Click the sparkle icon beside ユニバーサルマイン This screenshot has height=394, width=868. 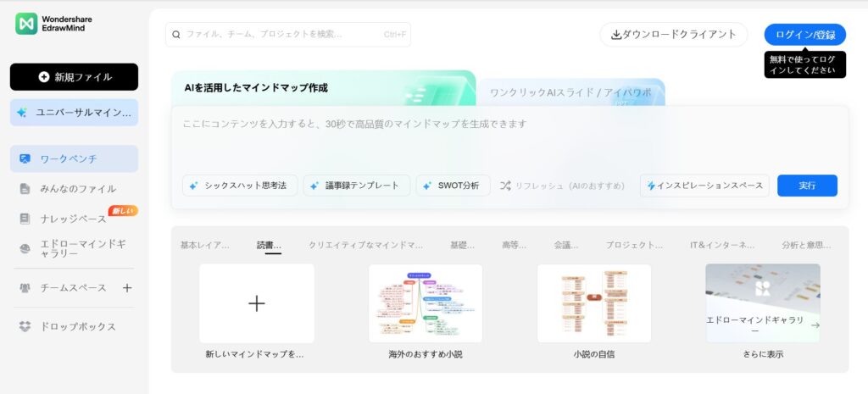coord(21,113)
